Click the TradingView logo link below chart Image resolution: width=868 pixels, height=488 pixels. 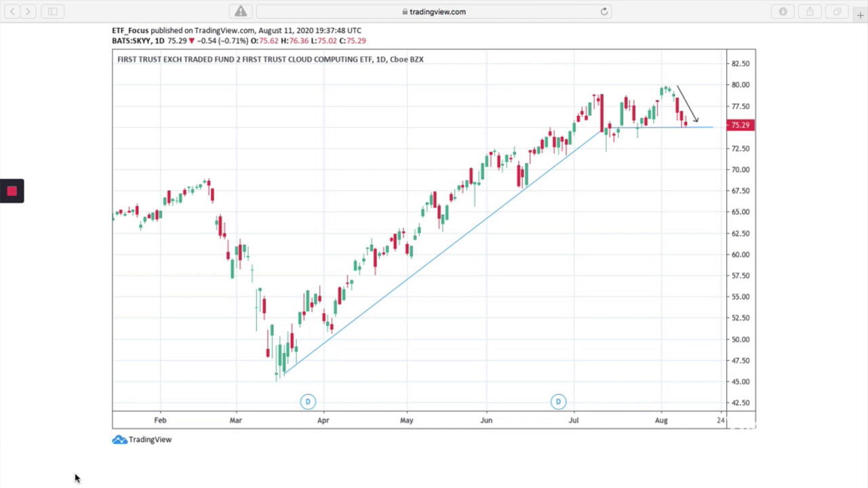tap(142, 440)
